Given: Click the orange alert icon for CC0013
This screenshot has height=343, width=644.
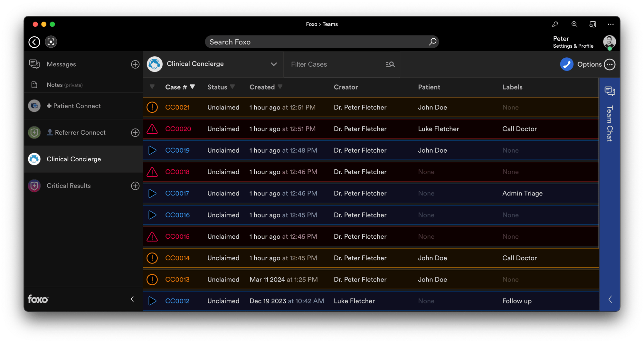Looking at the screenshot, I should [152, 280].
